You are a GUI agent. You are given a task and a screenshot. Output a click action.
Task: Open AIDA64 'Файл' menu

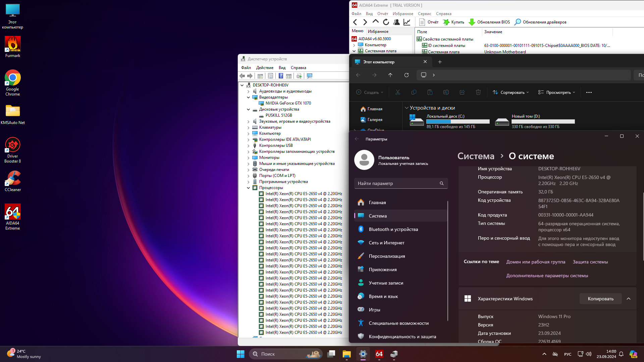(356, 14)
